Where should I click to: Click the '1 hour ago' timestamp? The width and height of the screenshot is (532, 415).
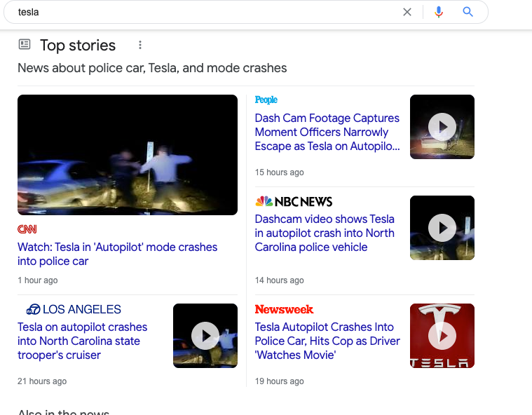tap(38, 280)
